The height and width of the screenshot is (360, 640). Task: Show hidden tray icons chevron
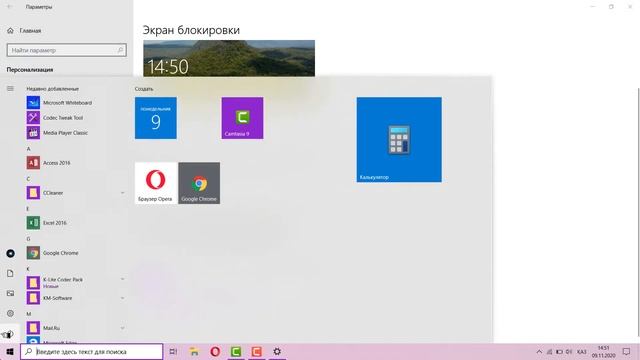(539, 352)
